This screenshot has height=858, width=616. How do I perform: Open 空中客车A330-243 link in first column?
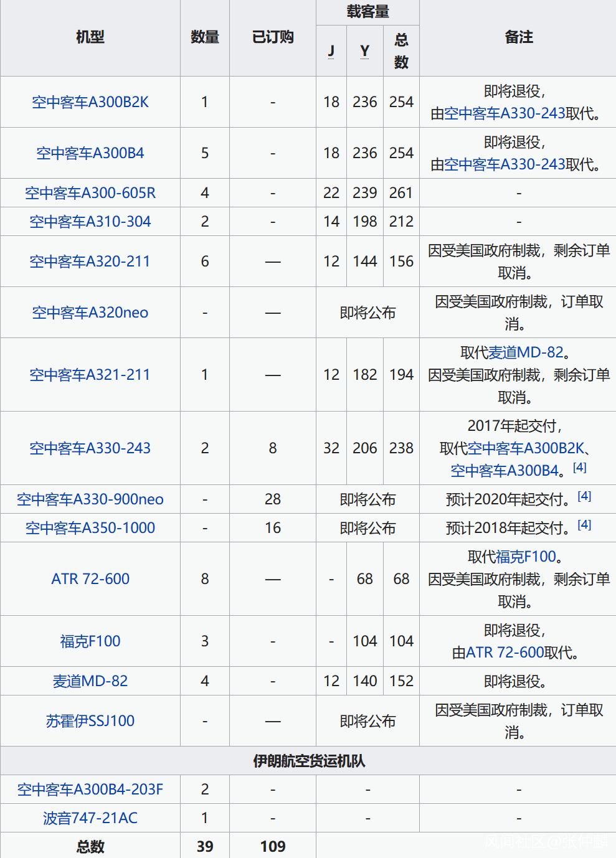pyautogui.click(x=90, y=448)
